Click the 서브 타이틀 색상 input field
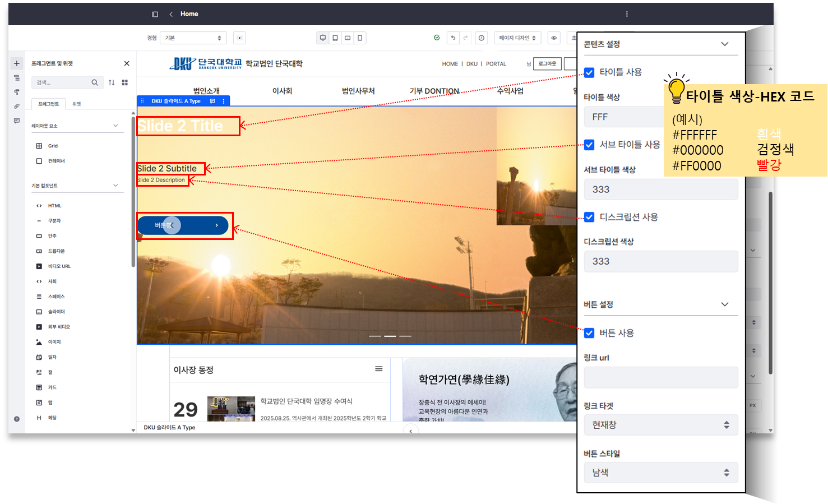 click(660, 189)
